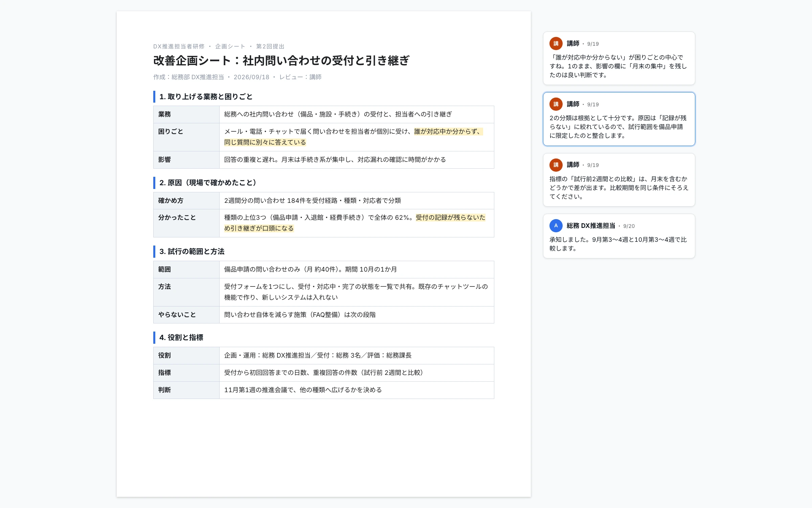
Task: Click the 業務 row label cell
Action: tap(186, 114)
